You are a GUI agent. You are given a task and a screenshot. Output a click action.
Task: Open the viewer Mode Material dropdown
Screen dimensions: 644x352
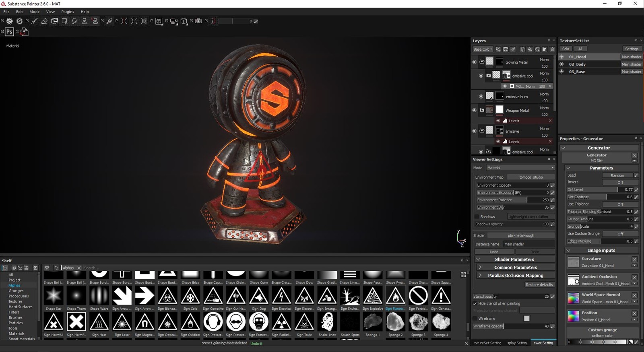pyautogui.click(x=520, y=168)
